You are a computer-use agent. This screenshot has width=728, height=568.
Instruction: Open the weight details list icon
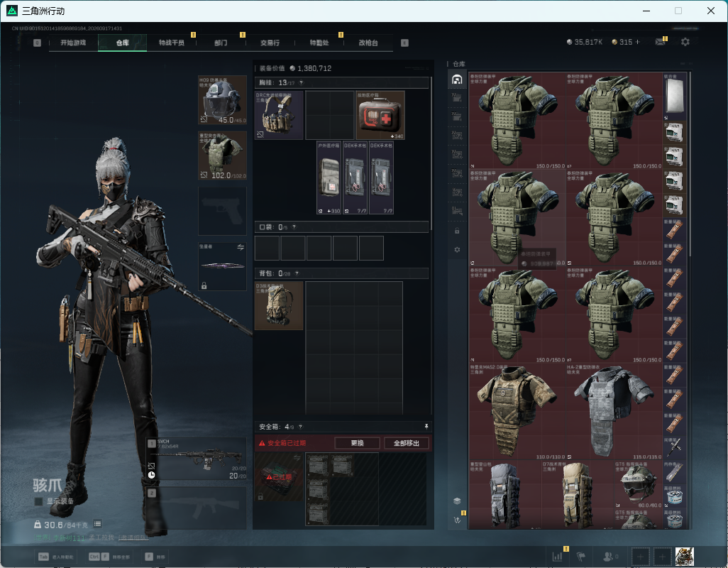(97, 524)
